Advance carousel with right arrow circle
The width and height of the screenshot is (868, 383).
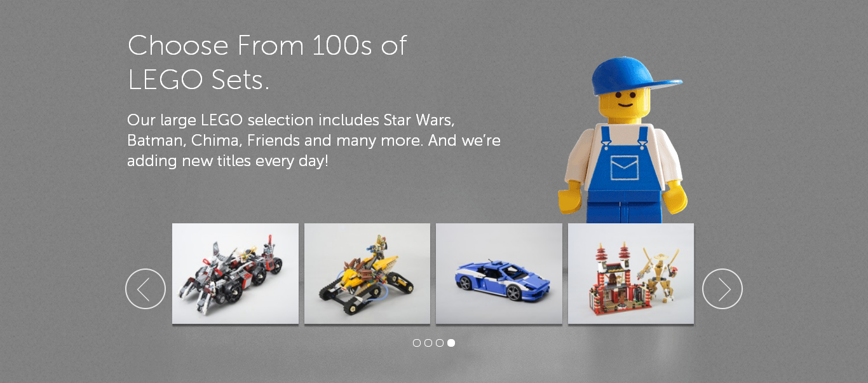click(x=722, y=289)
